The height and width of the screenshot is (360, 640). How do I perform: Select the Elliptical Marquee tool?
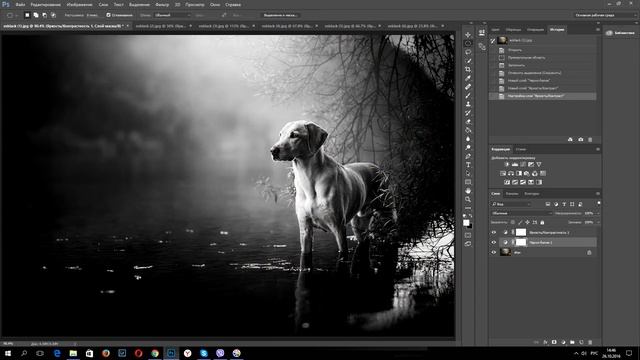click(x=468, y=43)
